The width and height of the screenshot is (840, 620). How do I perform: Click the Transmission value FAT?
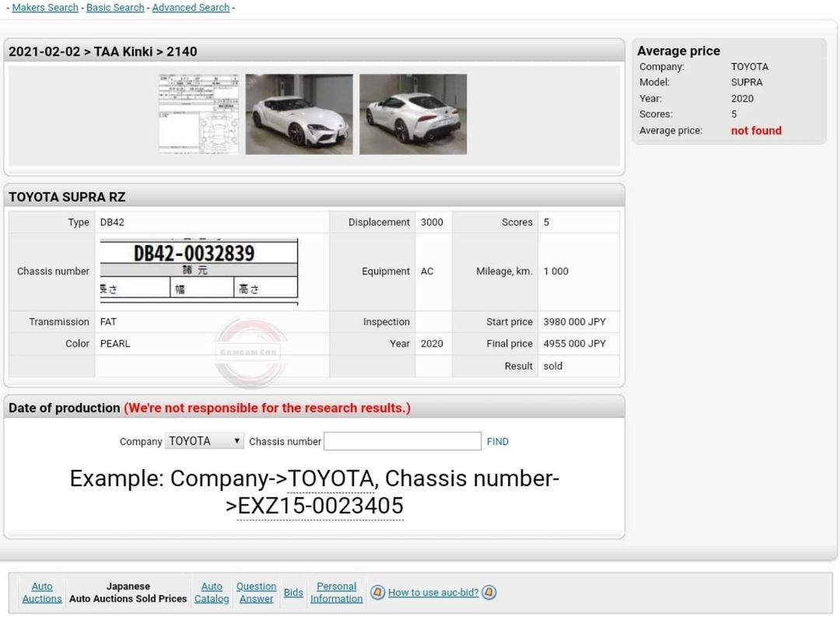point(107,321)
